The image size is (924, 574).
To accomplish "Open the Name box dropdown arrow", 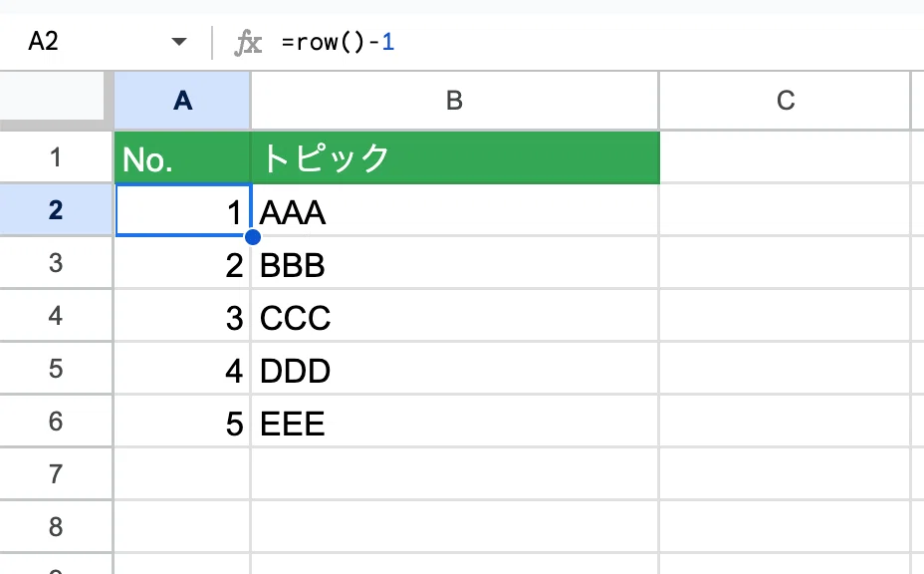I will (179, 42).
